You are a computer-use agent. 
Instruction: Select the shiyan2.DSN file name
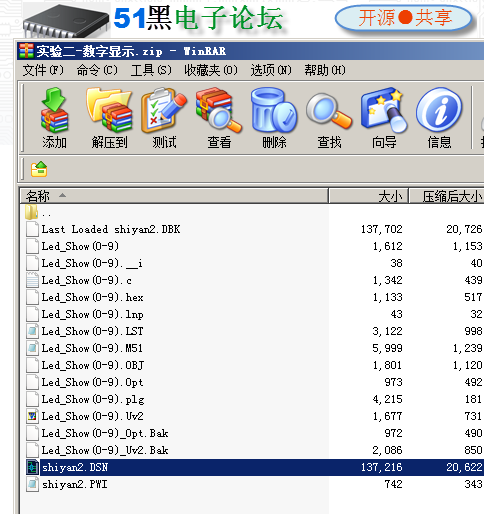[75, 467]
